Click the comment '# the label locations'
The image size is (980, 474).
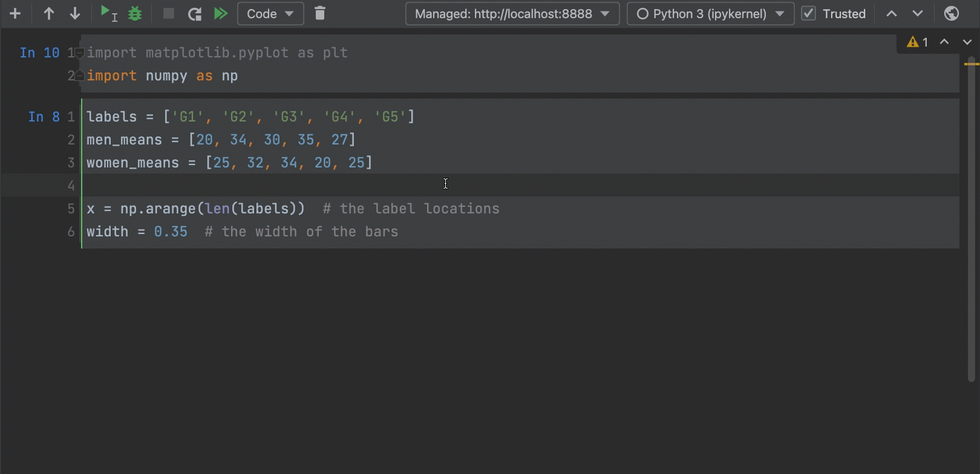point(411,209)
